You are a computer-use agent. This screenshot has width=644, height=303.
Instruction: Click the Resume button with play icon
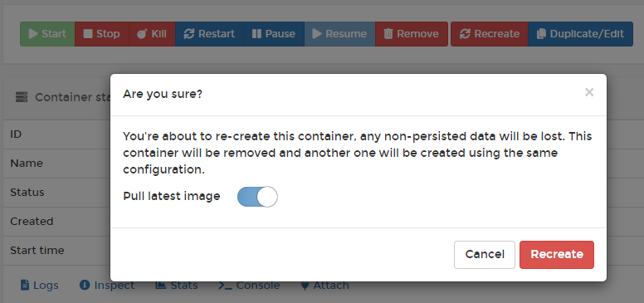pos(339,34)
